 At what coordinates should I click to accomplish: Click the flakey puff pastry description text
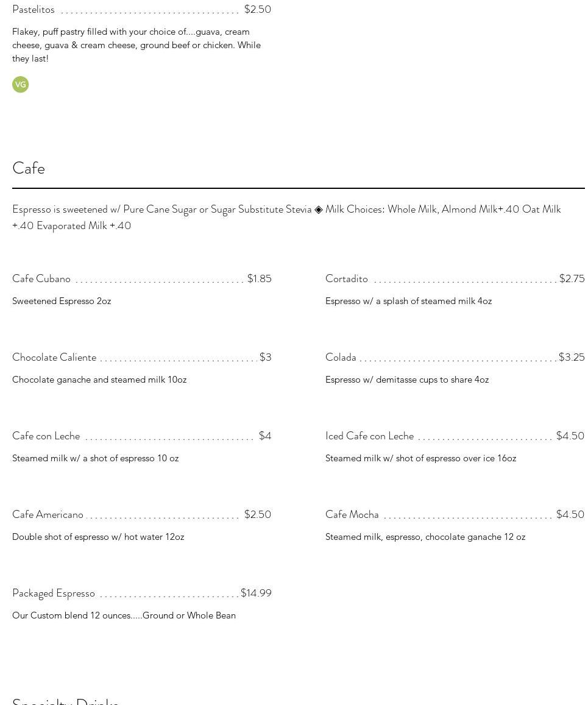click(x=136, y=45)
